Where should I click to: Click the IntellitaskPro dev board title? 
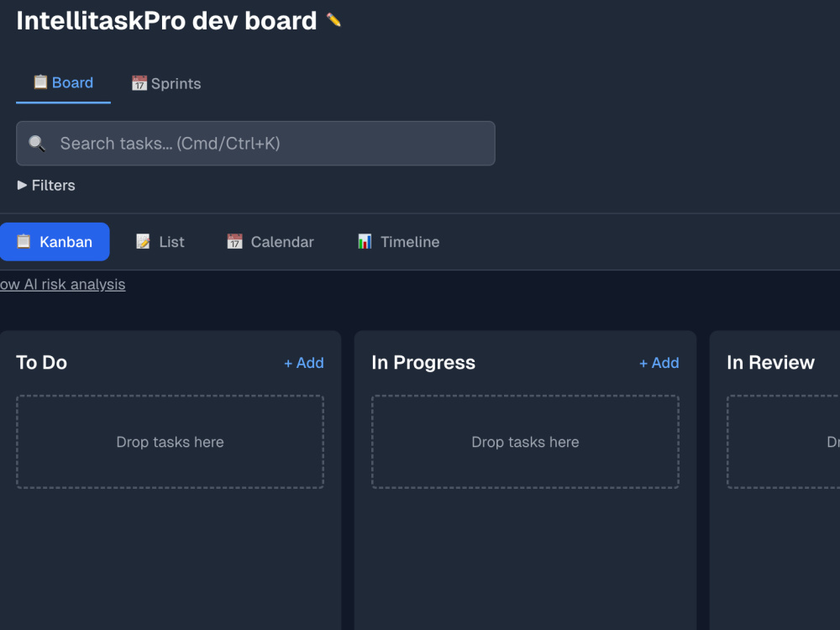pyautogui.click(x=166, y=21)
